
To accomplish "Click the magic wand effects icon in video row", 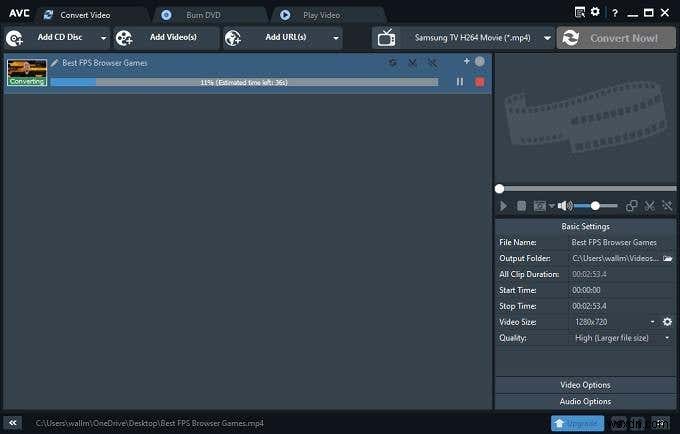I will point(432,63).
